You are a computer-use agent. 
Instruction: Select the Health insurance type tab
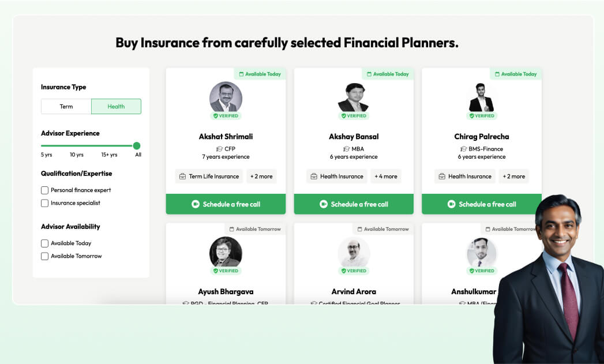(117, 106)
